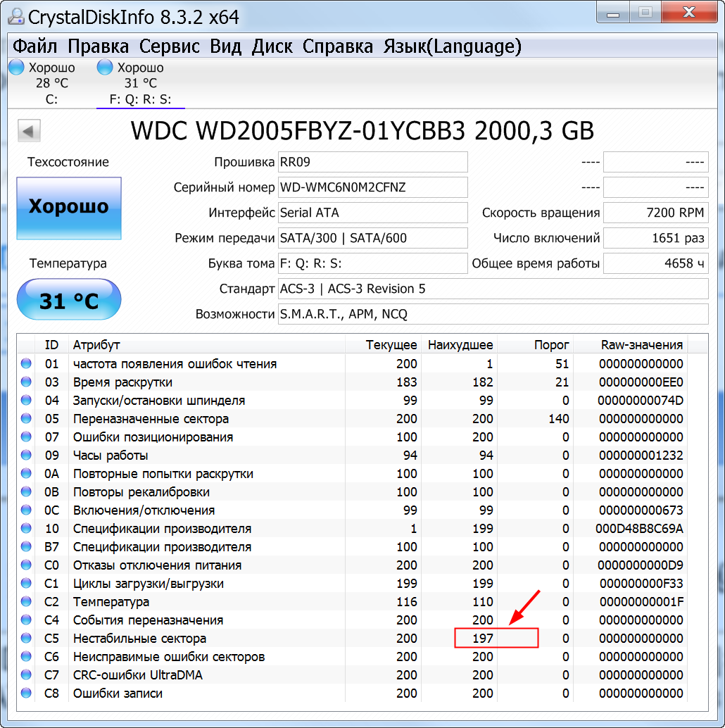
Task: Click the worst value 197 for Нестабильные сектора
Action: 483,638
